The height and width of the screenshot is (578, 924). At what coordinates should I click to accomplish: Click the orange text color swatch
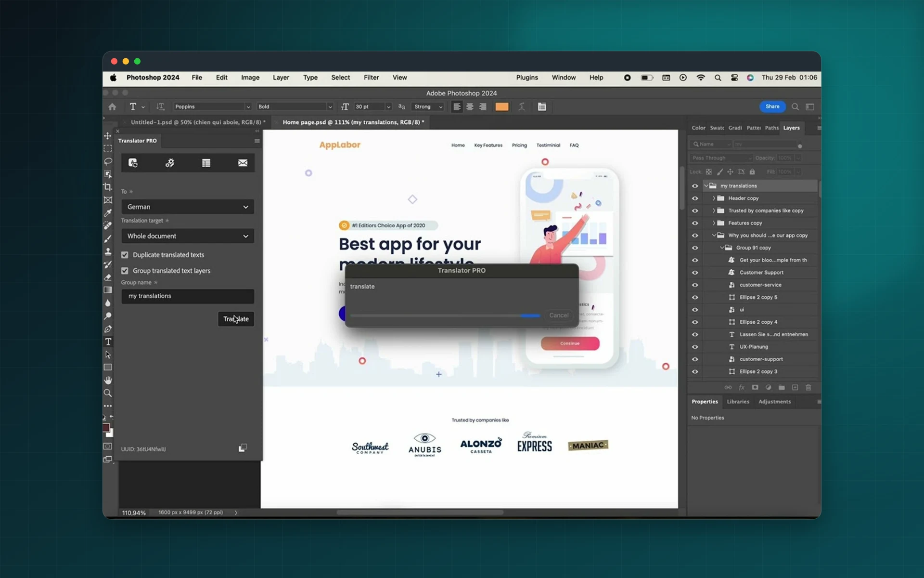coord(501,106)
